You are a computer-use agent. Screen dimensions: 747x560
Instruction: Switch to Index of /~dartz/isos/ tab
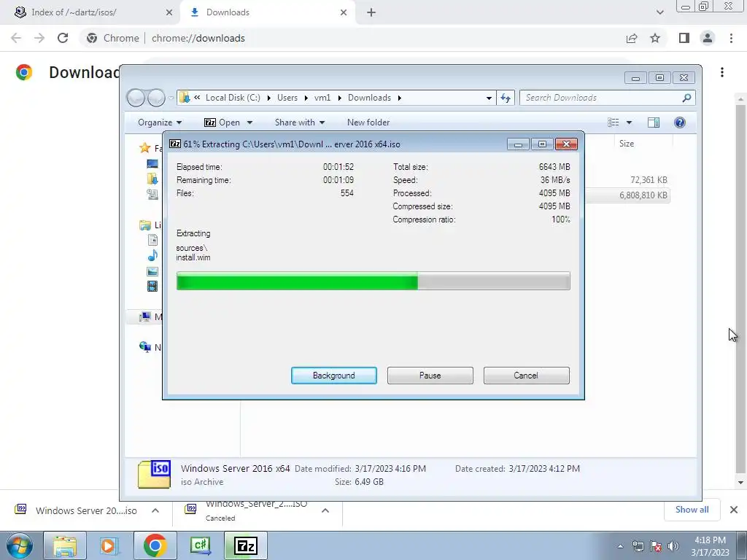tap(90, 12)
